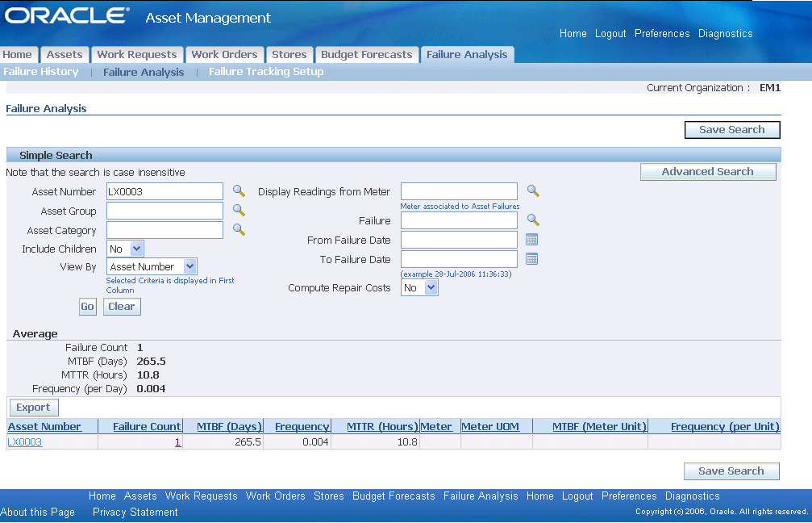Open Failure Analysis subtab

[144, 72]
